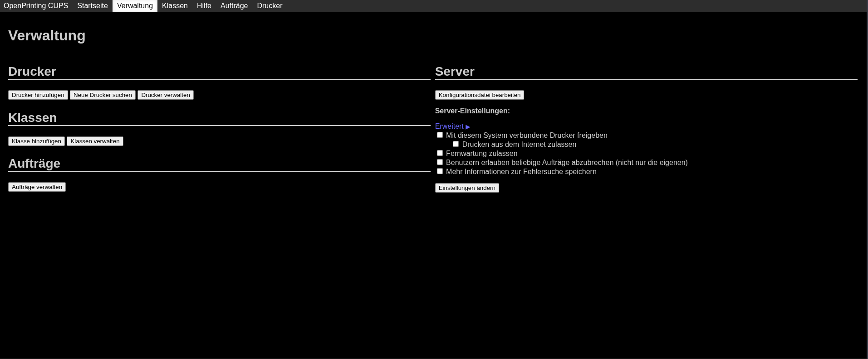The image size is (868, 359).
Task: Open Konfigurationsdatei bearbeiten
Action: coord(479,95)
